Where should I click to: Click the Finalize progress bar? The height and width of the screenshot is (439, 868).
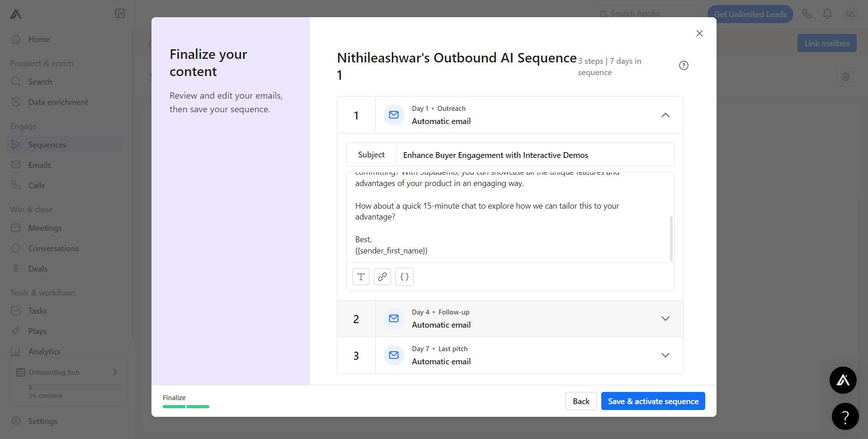tap(185, 406)
